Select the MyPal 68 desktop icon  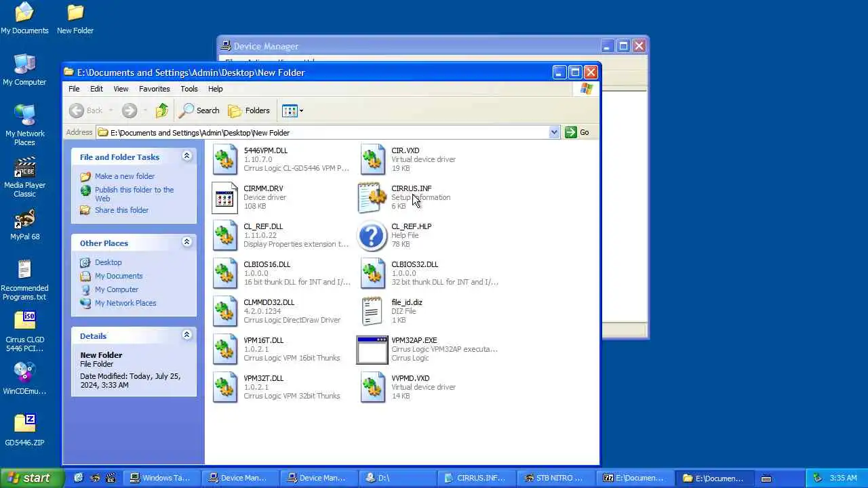tap(24, 224)
